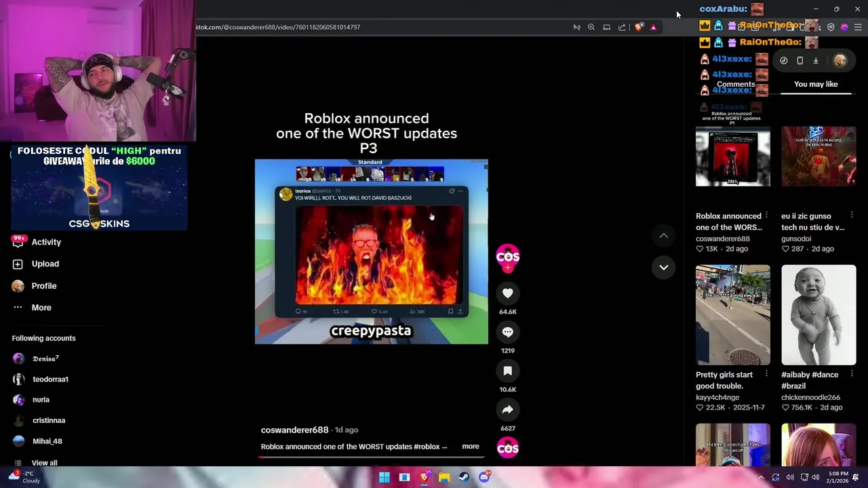Click the TikTok coins icon in top pill
The image size is (868, 488).
[783, 60]
